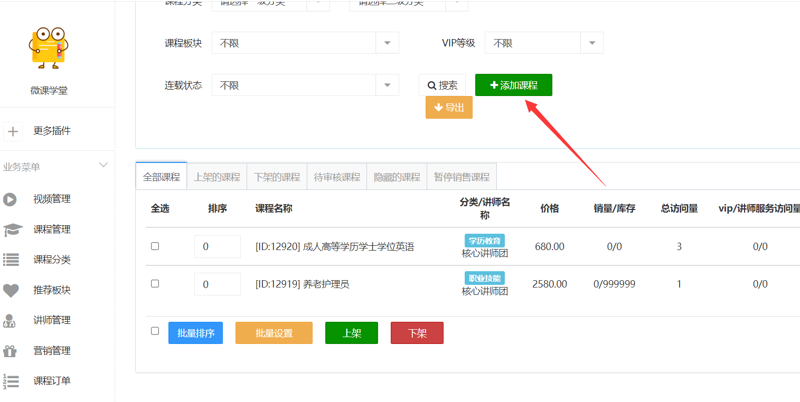Click the VIP等级 dropdown arrow
This screenshot has height=402, width=800.
592,43
